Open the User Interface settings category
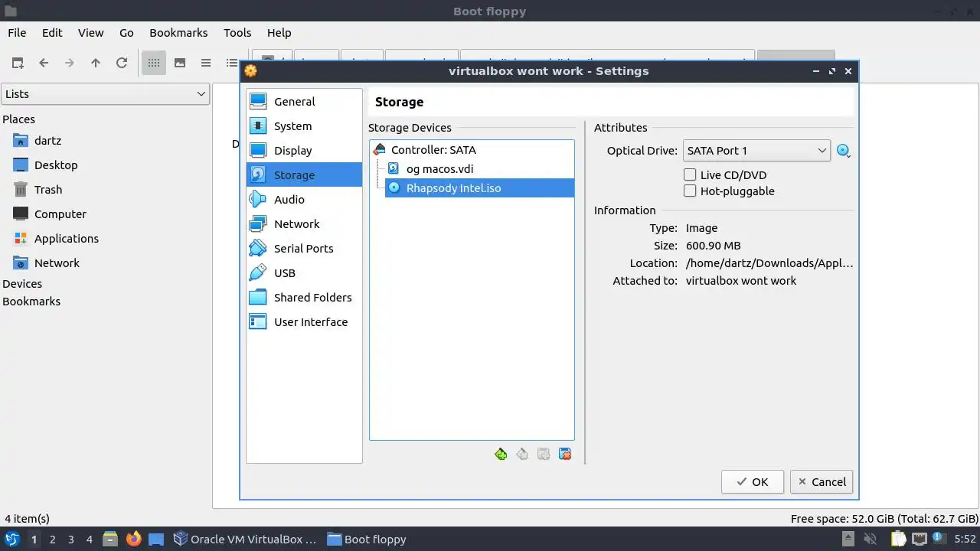 tap(304, 322)
